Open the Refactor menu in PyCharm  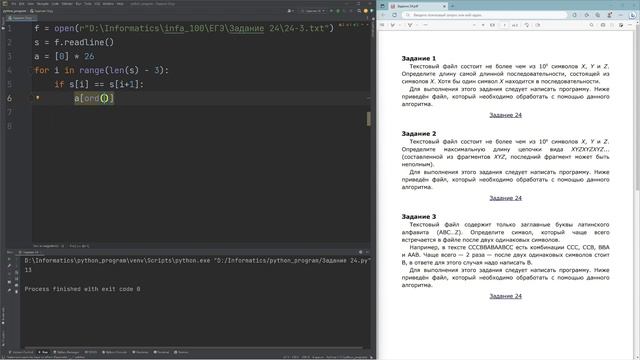pyautogui.click(x=67, y=4)
